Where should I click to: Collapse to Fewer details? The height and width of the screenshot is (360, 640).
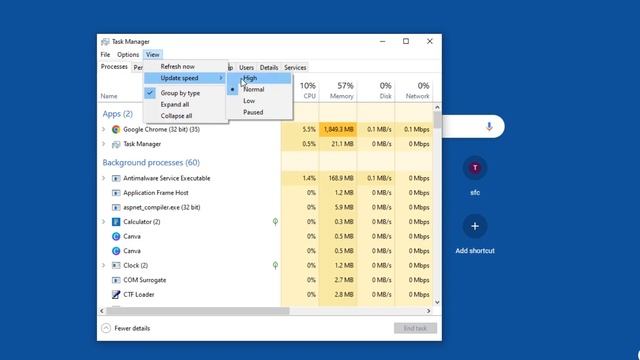[126, 328]
